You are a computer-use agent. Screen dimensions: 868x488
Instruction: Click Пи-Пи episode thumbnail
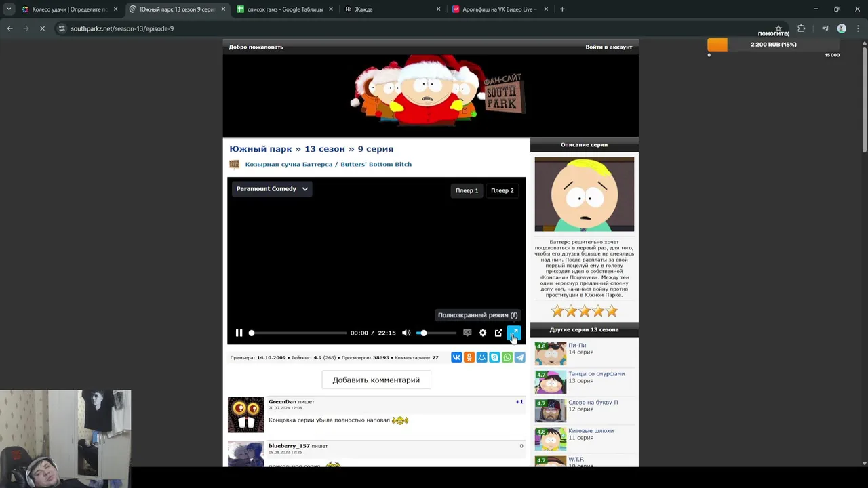click(x=550, y=354)
